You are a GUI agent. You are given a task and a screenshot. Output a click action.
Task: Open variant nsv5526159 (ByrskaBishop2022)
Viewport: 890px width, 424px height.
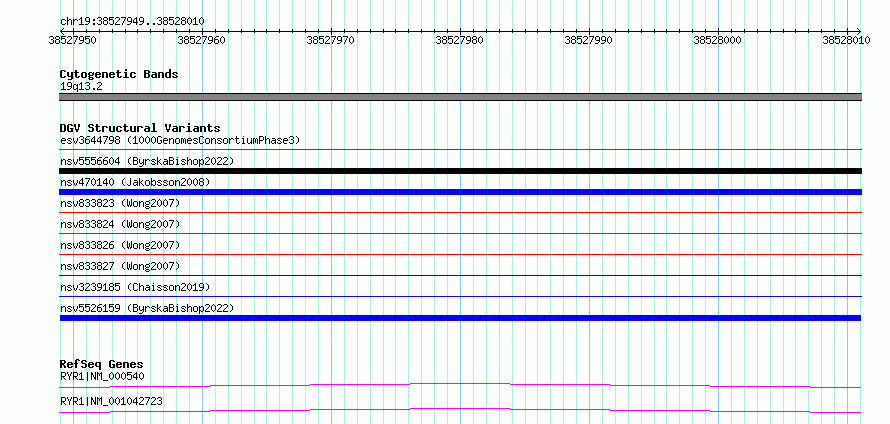point(147,308)
